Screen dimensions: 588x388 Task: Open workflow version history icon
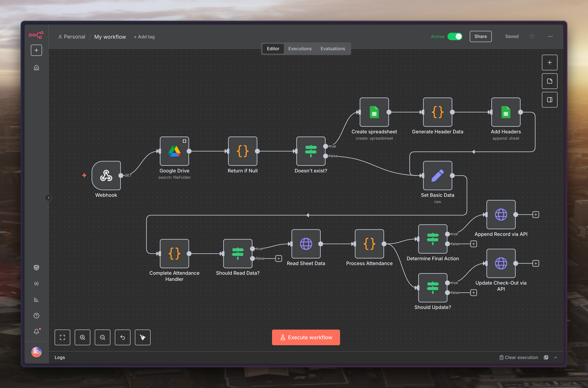tap(532, 36)
